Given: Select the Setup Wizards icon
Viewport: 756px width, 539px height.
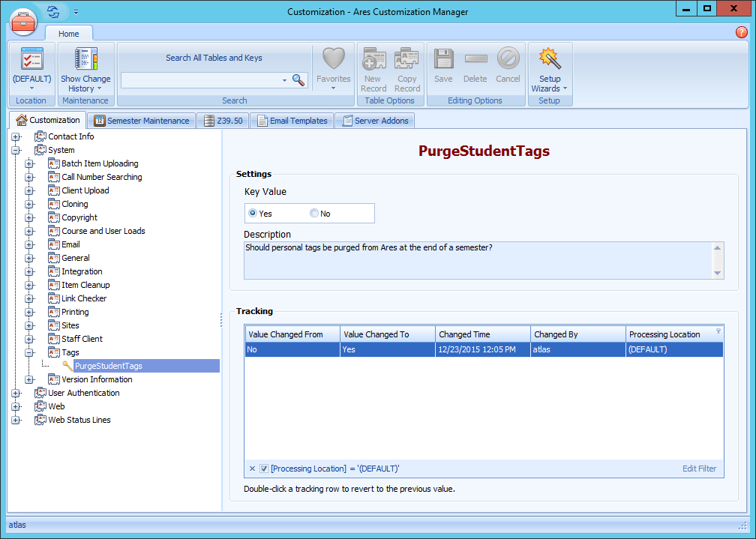Looking at the screenshot, I should click(x=550, y=60).
